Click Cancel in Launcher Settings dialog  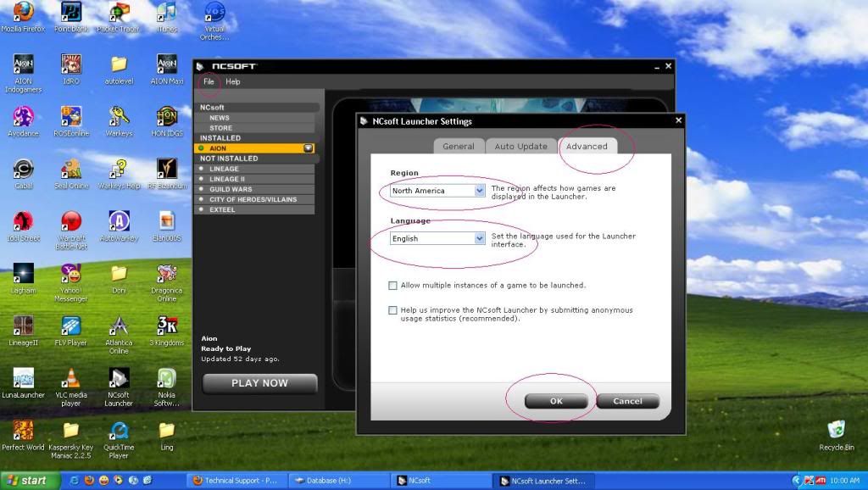[x=627, y=401]
